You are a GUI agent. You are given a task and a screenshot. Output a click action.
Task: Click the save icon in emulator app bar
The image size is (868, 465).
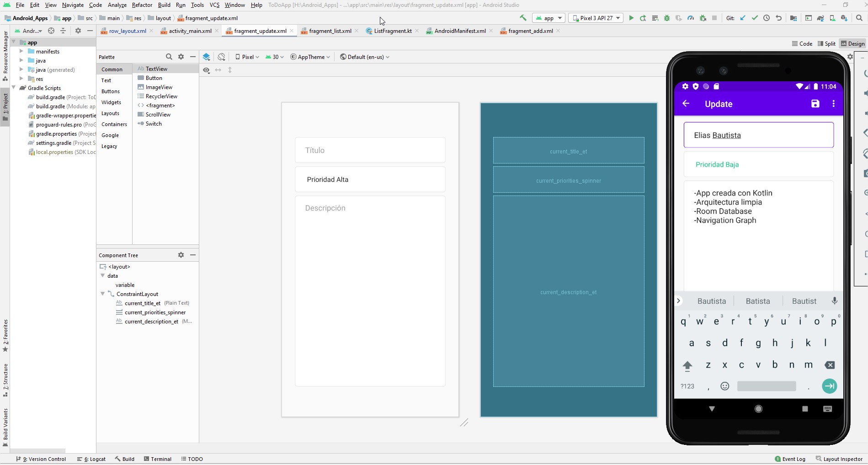coord(815,104)
